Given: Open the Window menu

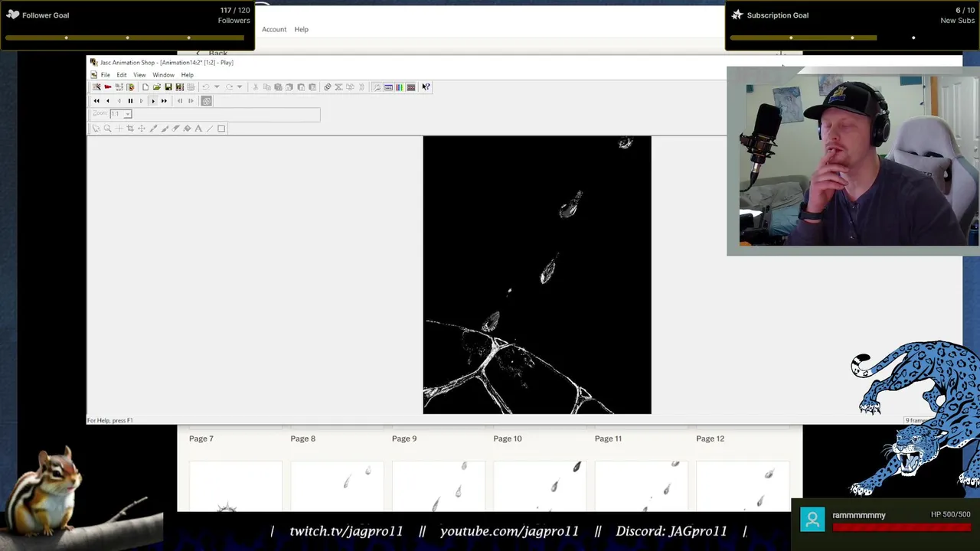Looking at the screenshot, I should point(163,75).
